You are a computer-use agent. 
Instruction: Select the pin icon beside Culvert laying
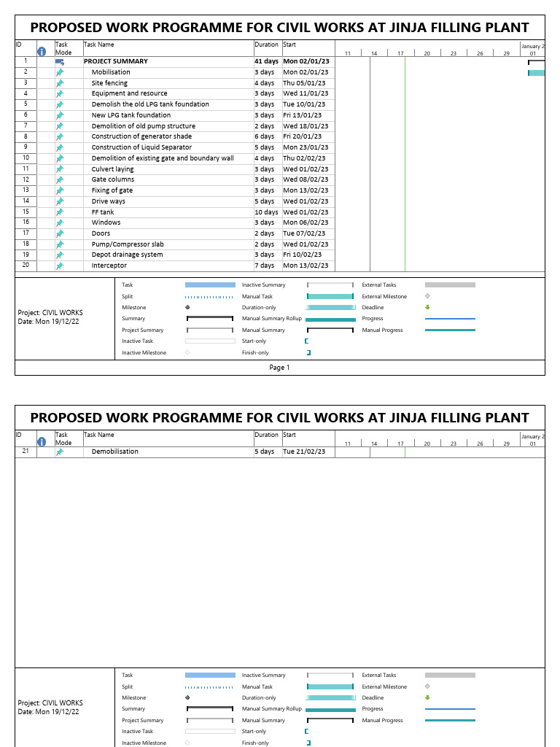point(60,169)
